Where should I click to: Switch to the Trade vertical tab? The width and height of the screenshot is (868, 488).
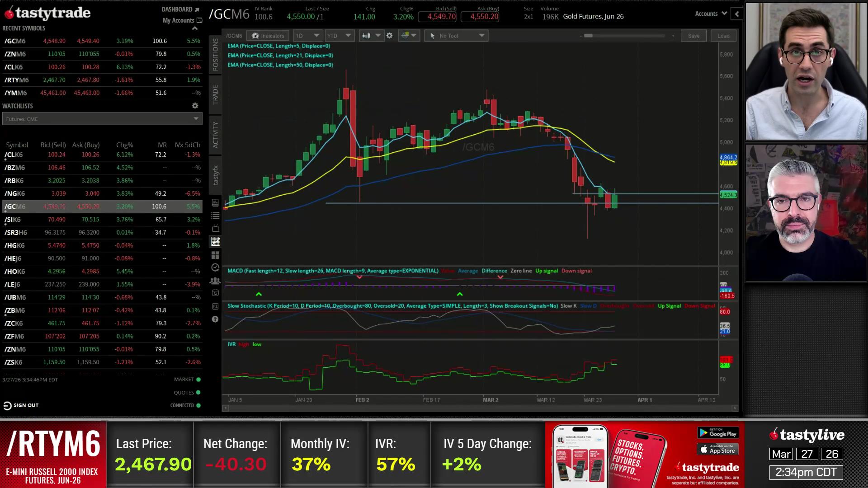pos(215,94)
